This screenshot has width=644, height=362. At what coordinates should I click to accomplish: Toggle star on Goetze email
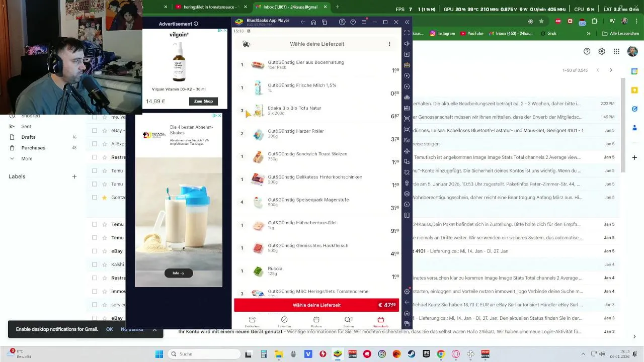105,198
